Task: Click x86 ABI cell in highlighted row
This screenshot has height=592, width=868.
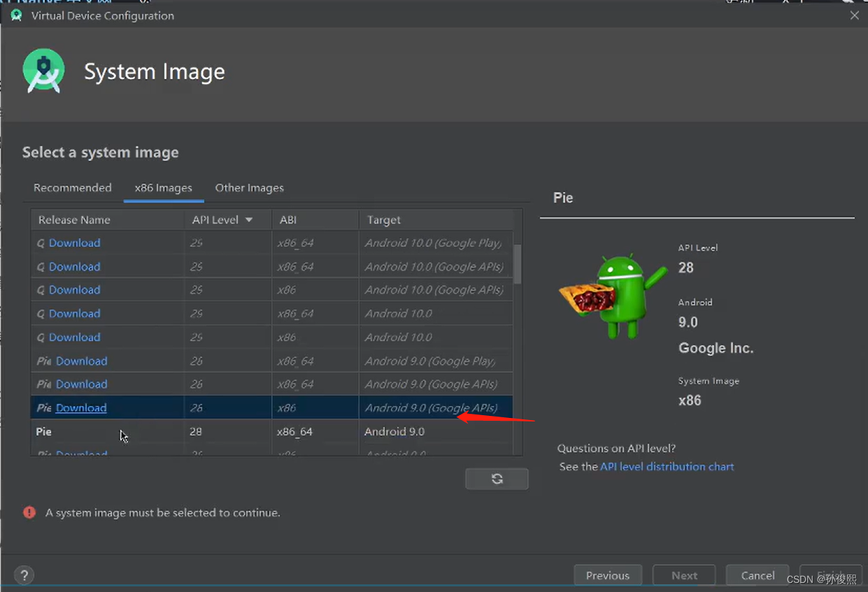Action: pos(287,407)
